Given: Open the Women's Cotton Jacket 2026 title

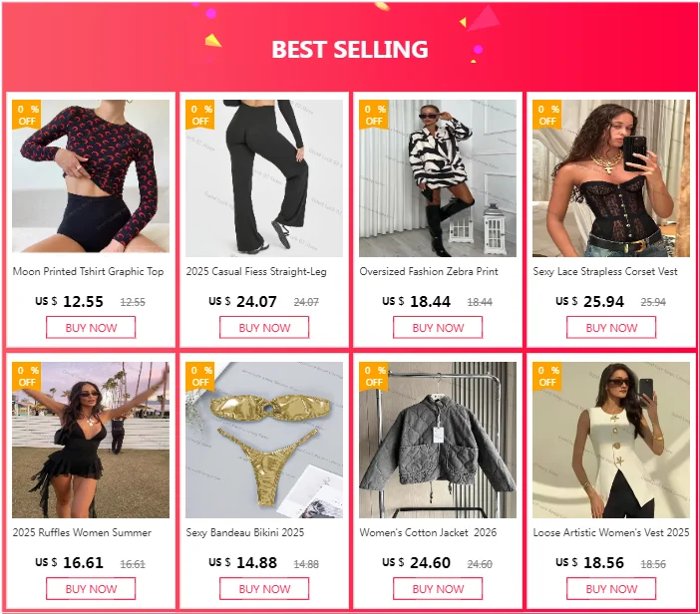Looking at the screenshot, I should pos(428,532).
